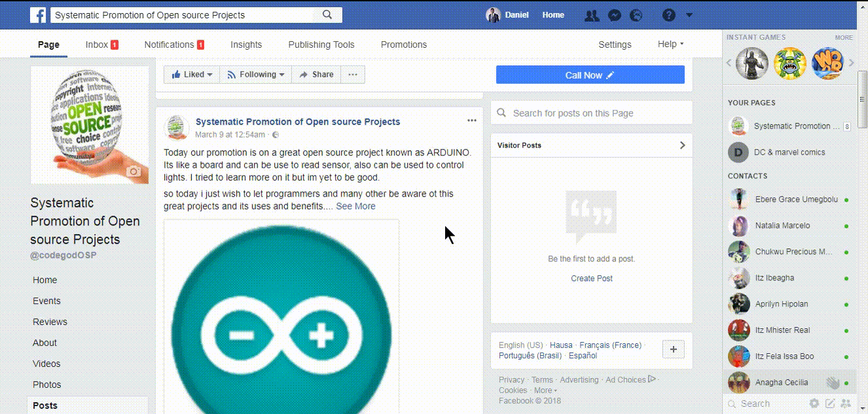Open the Quick Help question mark icon
The height and width of the screenshot is (414, 868).
668,14
